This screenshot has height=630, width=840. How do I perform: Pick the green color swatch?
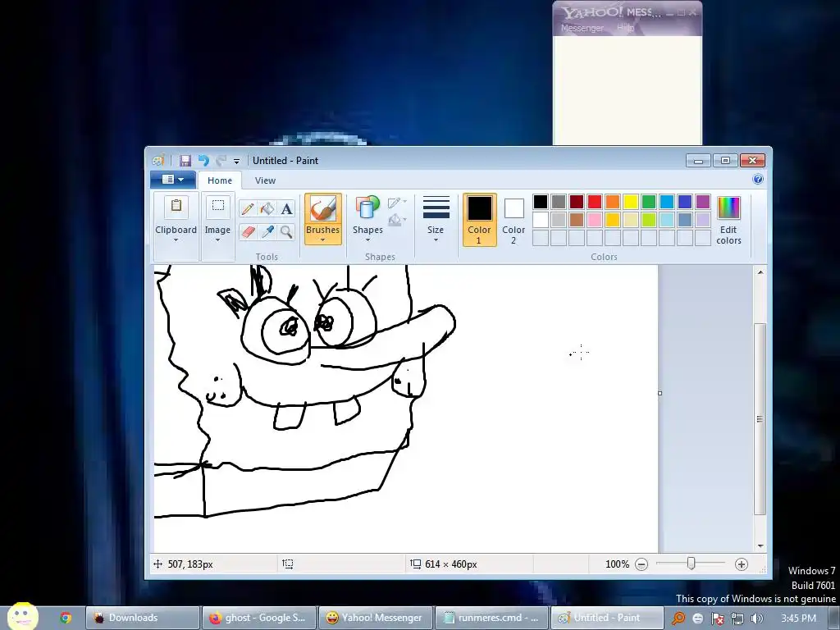point(649,202)
